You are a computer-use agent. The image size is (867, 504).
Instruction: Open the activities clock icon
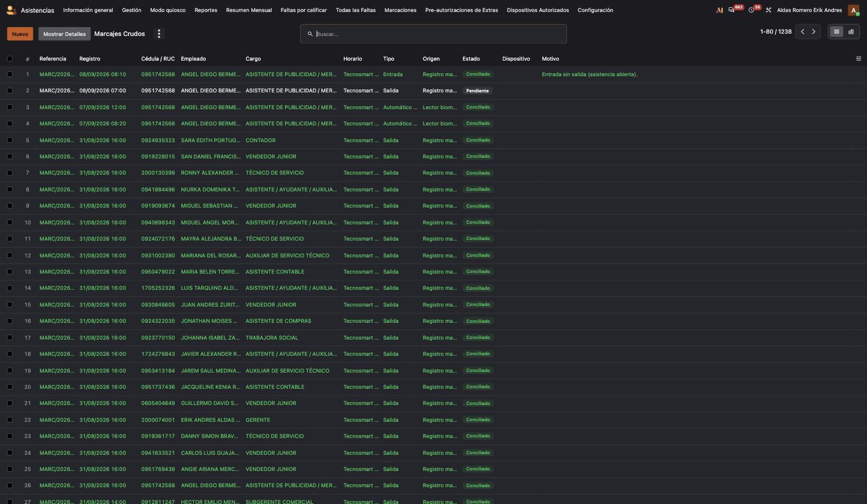(751, 10)
